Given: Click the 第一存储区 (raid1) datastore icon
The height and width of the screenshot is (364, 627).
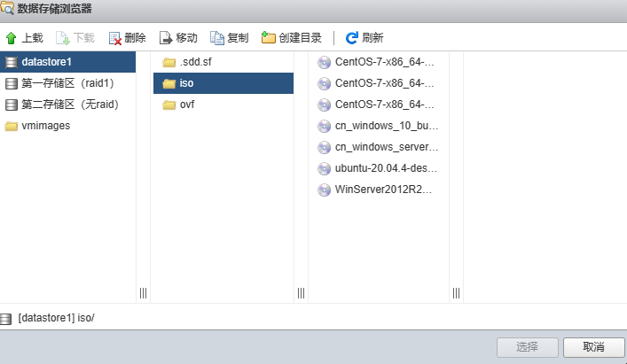Looking at the screenshot, I should [12, 83].
